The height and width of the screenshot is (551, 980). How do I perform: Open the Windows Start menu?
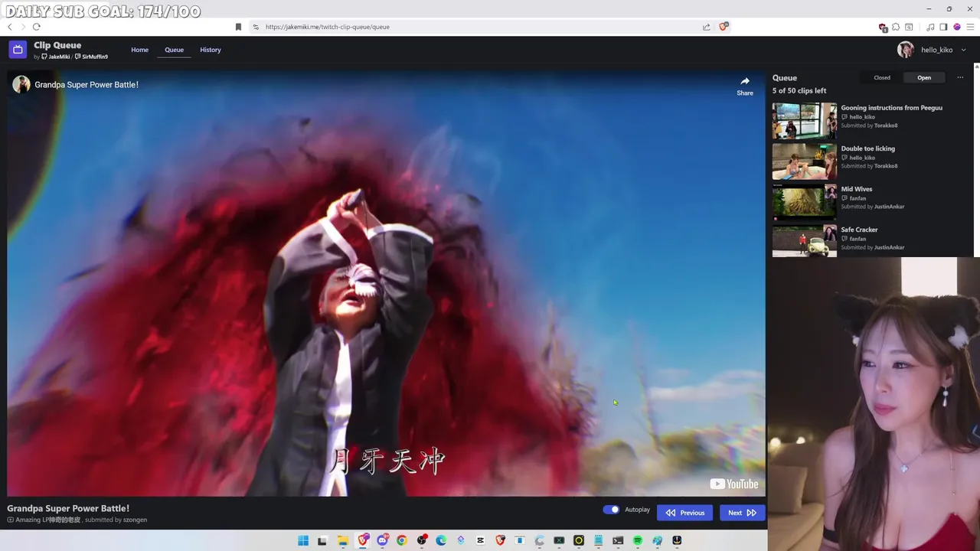(303, 540)
